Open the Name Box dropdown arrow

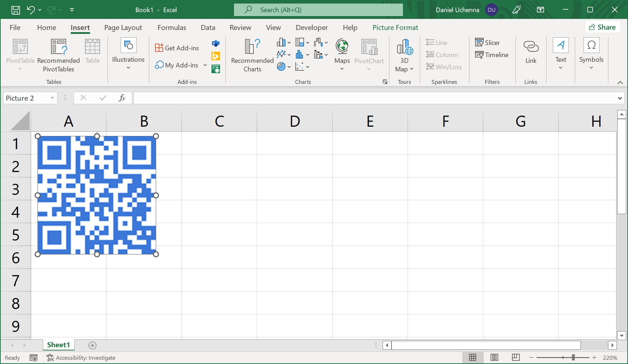52,98
